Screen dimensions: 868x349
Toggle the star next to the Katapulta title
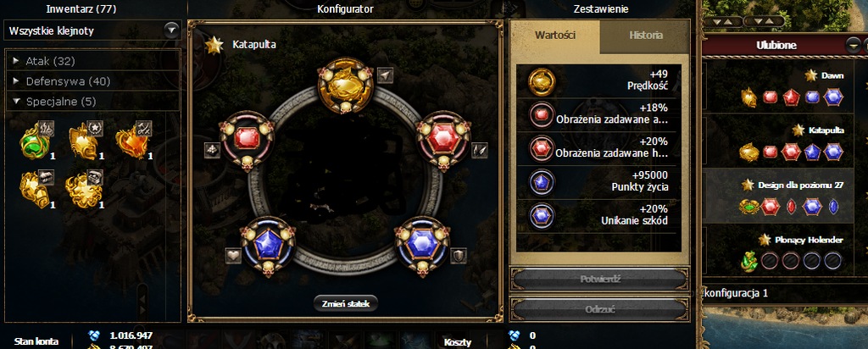pyautogui.click(x=214, y=45)
